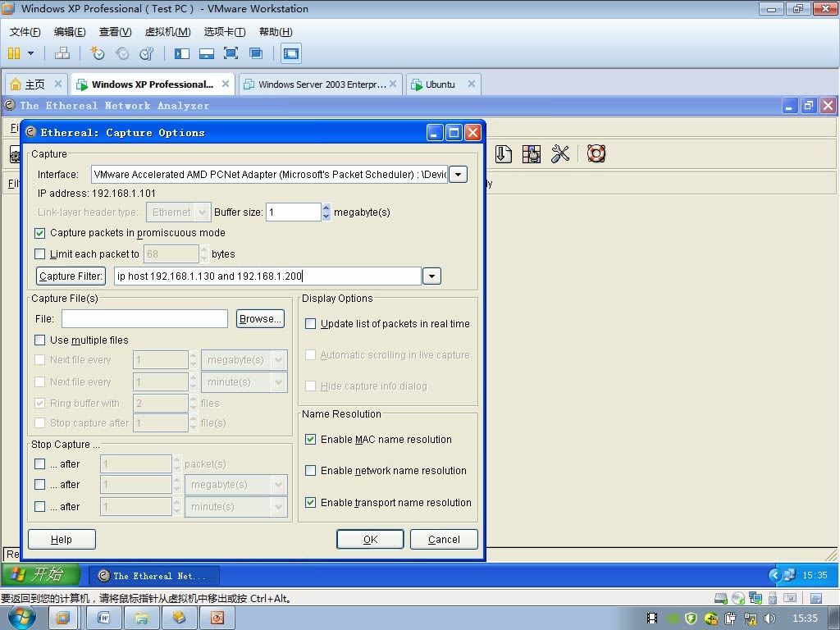Revert the VM to its previous snapshot
Image resolution: width=840 pixels, height=630 pixels.
coord(123,53)
